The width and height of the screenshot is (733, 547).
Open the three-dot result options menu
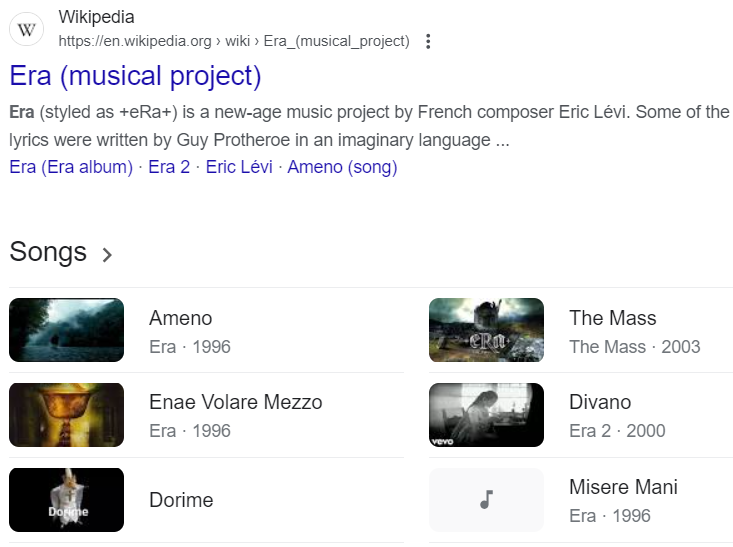428,41
